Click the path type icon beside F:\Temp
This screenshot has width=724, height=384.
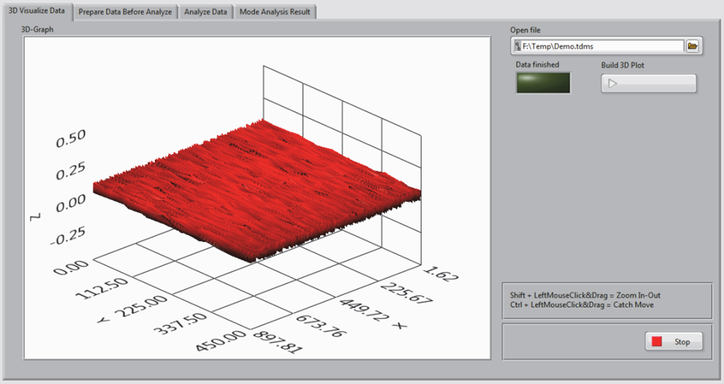click(517, 46)
